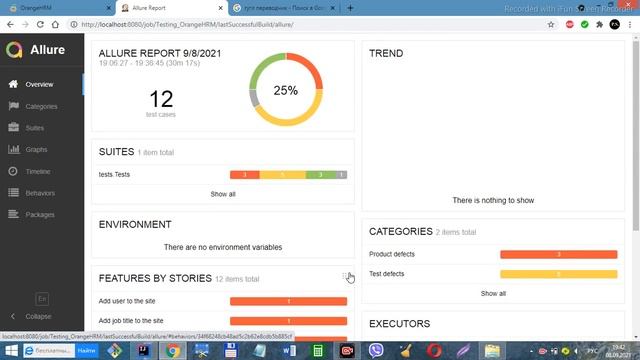Screen dimensions: 640x360
Task: Open Packages via its lines icon
Action: pos(13,214)
